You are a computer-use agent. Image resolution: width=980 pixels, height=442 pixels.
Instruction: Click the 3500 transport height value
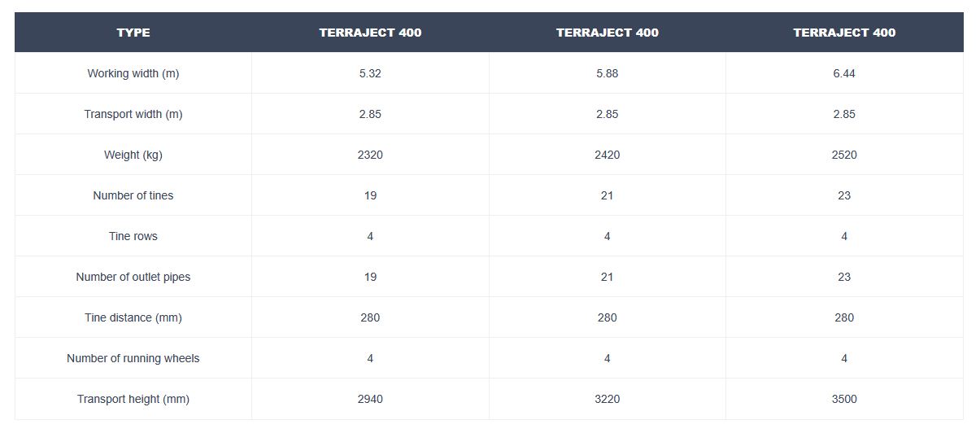(844, 399)
